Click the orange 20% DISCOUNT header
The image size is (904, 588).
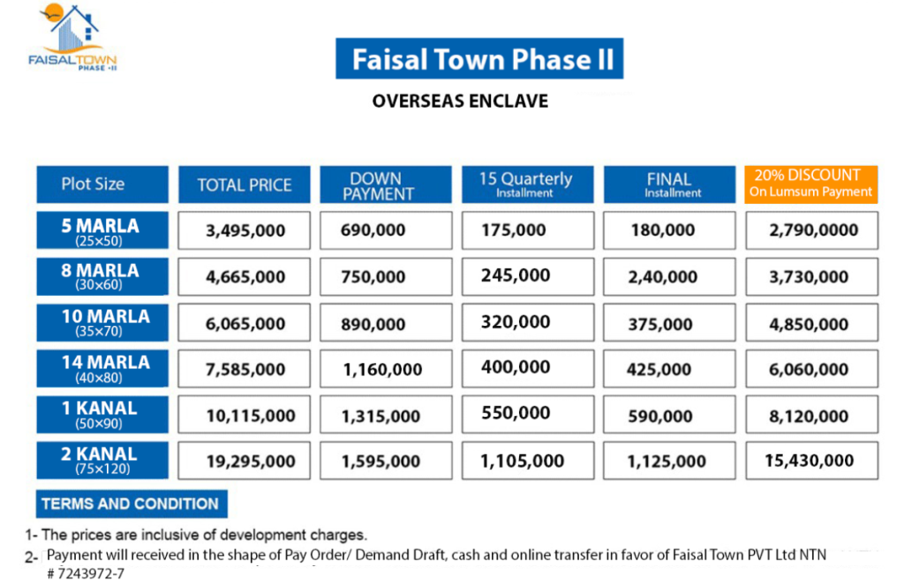[810, 185]
